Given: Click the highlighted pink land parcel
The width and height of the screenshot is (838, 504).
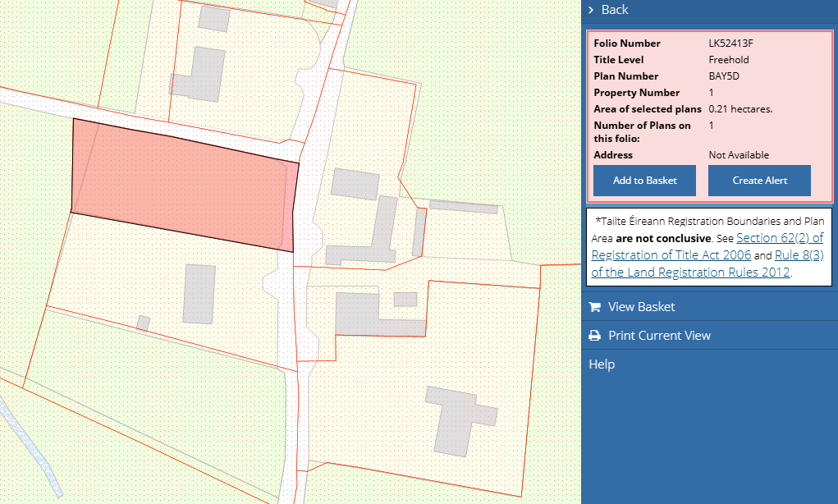Looking at the screenshot, I should 181,185.
